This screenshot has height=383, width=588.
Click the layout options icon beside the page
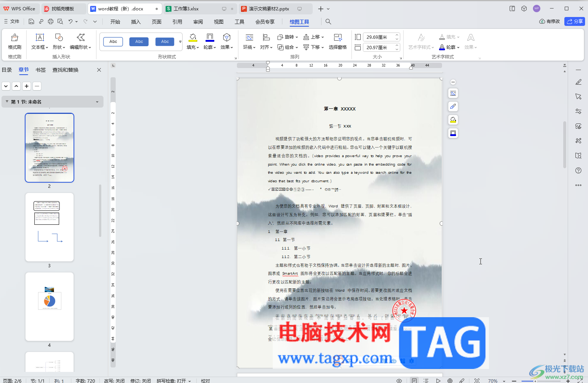point(453,93)
